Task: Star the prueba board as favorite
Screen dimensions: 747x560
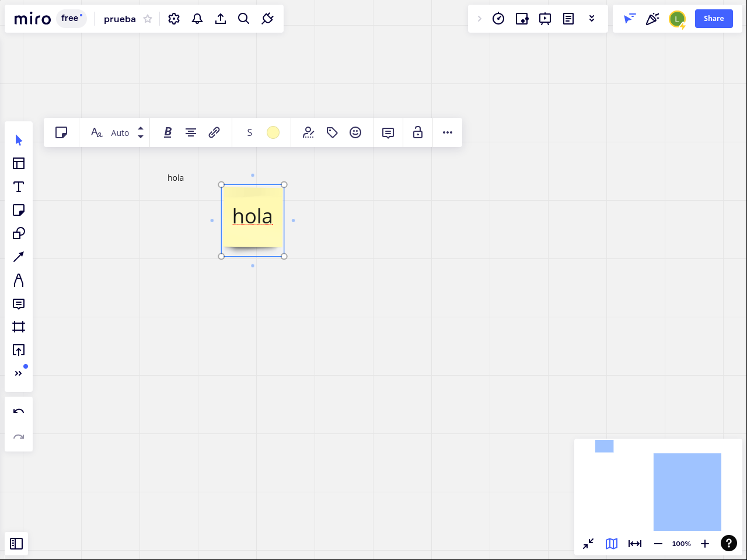Action: 148,19
